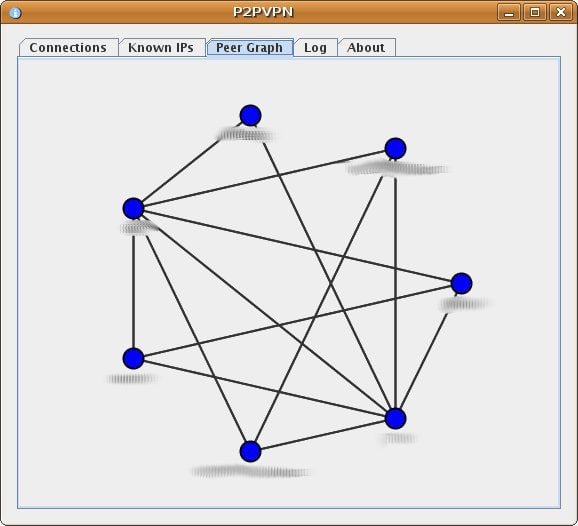Open the Log tab
This screenshot has width=578, height=526.
pyautogui.click(x=316, y=48)
